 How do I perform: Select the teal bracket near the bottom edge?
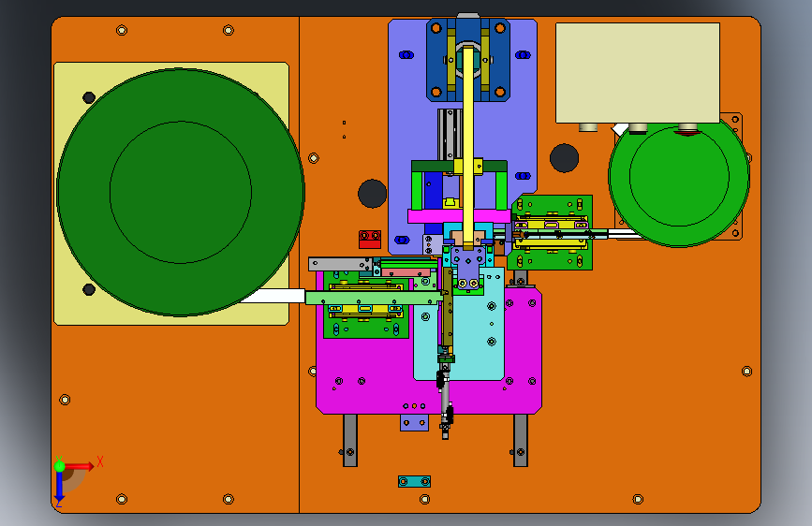click(414, 481)
